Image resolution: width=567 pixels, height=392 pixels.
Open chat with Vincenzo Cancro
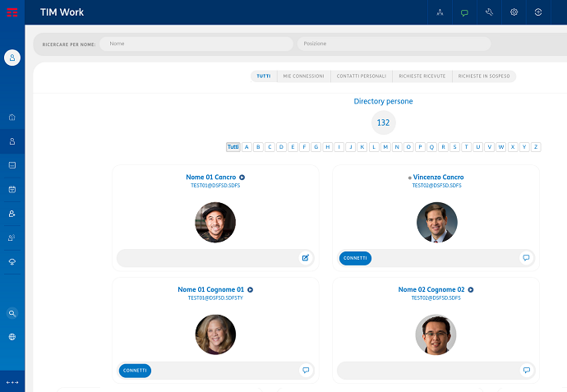(526, 258)
